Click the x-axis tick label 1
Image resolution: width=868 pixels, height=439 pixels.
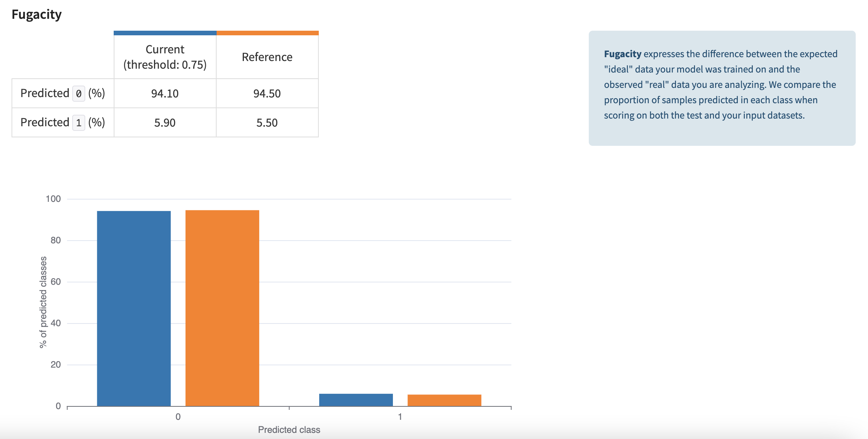tap(400, 417)
